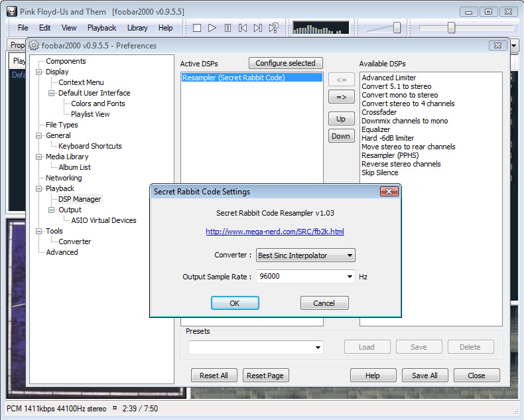This screenshot has height=420, width=524.
Task: Open the File menu
Action: pos(23,28)
